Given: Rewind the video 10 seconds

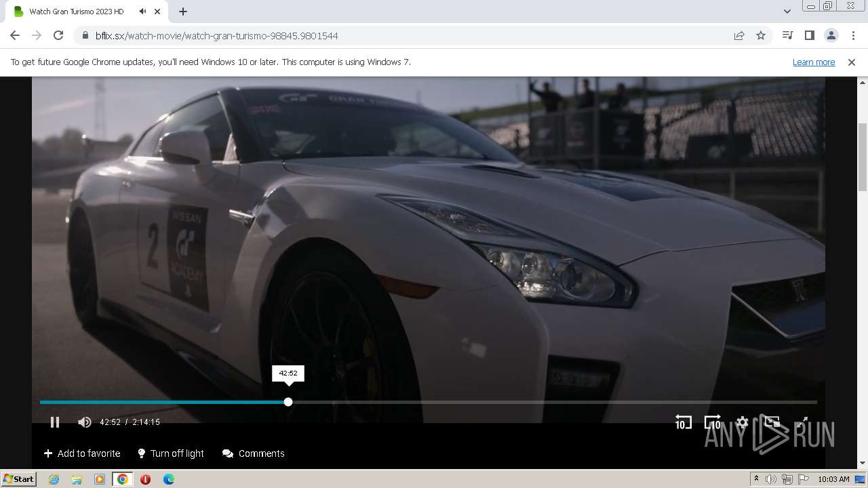Looking at the screenshot, I should pyautogui.click(x=683, y=422).
